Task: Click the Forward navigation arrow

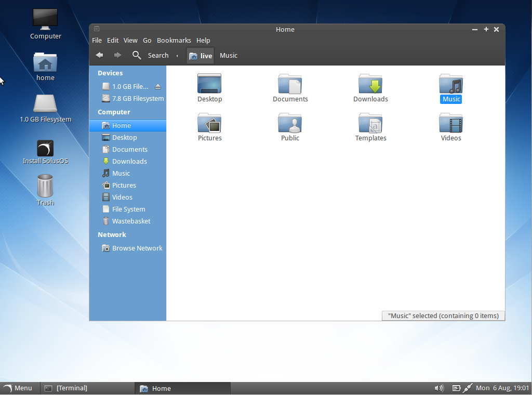Action: [x=117, y=55]
